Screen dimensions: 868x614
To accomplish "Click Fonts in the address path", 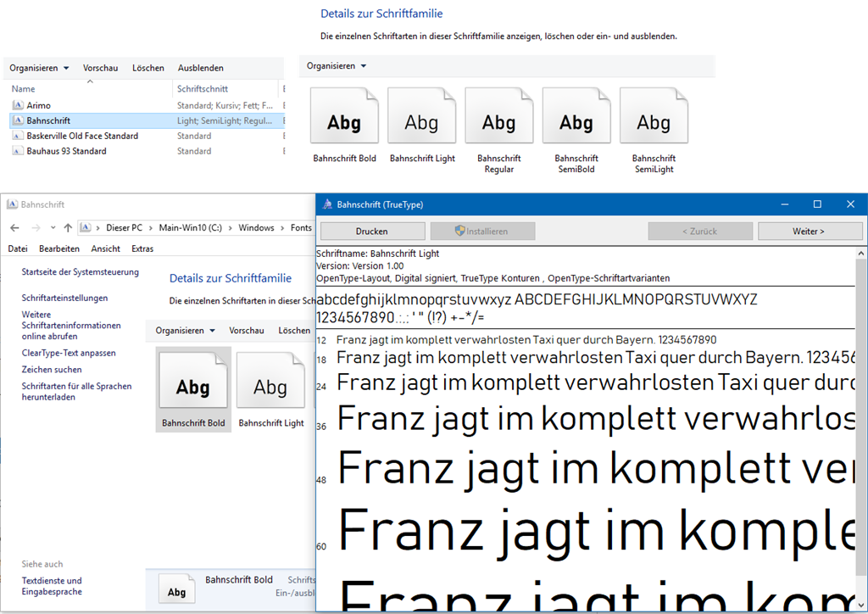I will pos(301,227).
